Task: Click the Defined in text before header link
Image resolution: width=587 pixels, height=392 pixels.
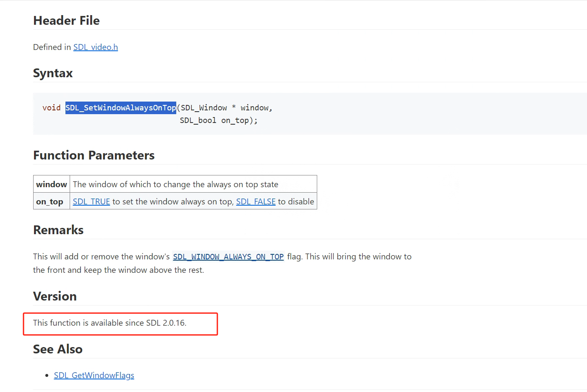Action: coord(52,47)
